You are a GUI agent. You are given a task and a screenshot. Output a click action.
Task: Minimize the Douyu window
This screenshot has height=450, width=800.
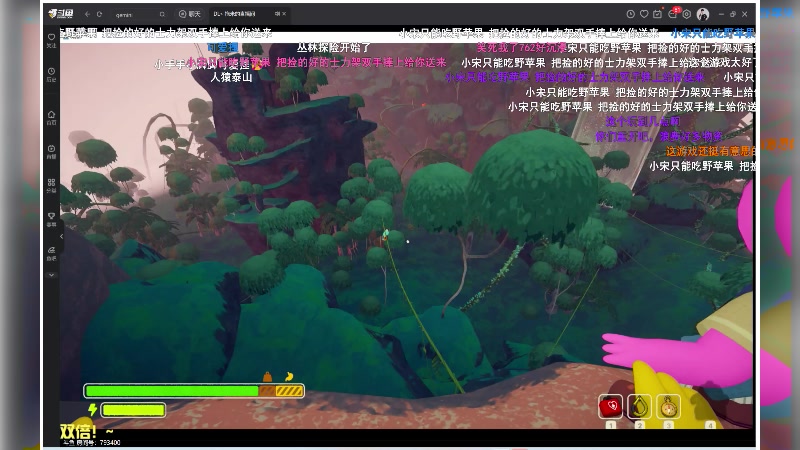click(721, 14)
